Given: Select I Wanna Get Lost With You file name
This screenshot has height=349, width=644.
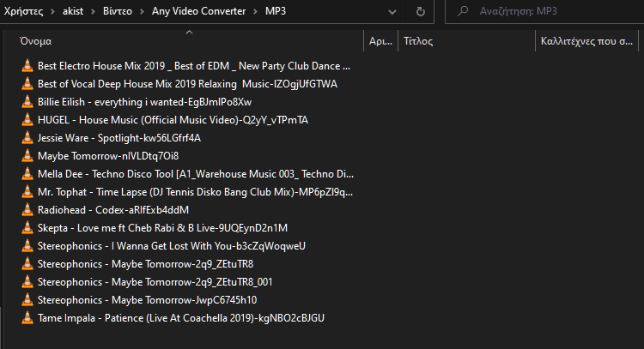Looking at the screenshot, I should tap(172, 246).
